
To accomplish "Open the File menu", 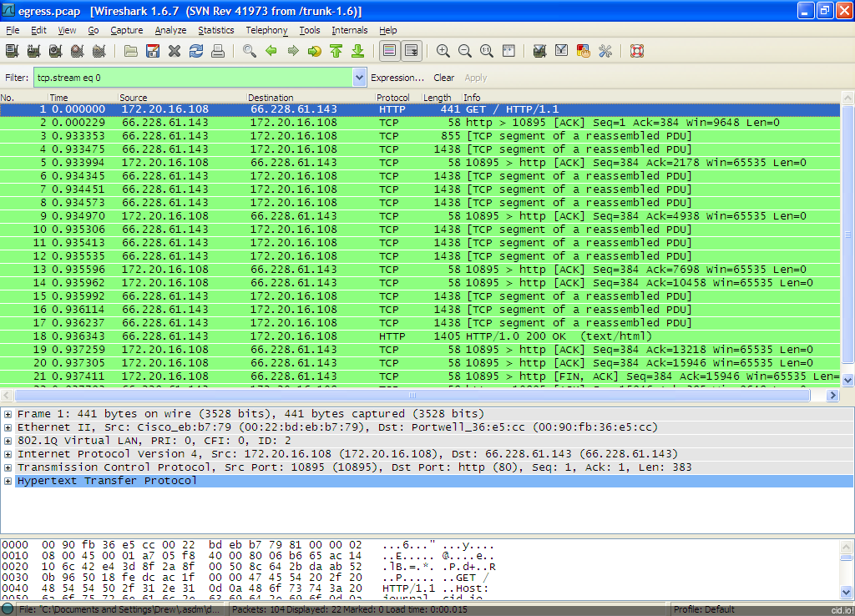I will point(13,30).
